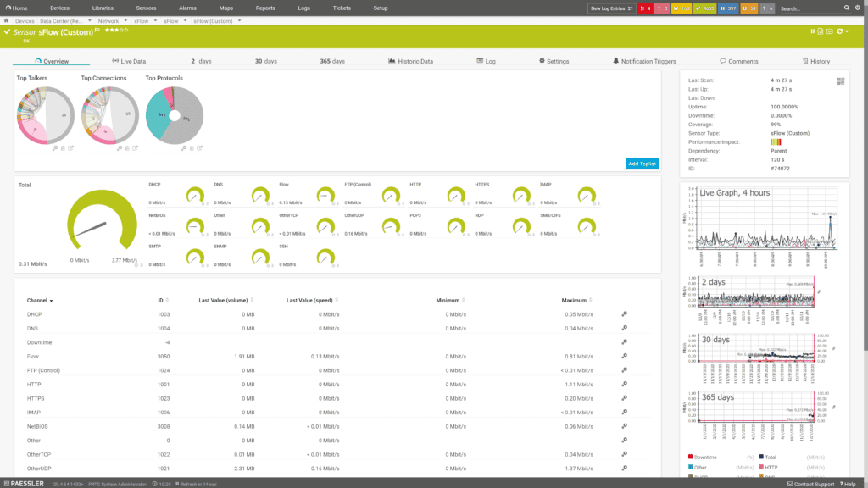Click the search magnifier icon
This screenshot has height=488, width=868.
[x=847, y=8]
